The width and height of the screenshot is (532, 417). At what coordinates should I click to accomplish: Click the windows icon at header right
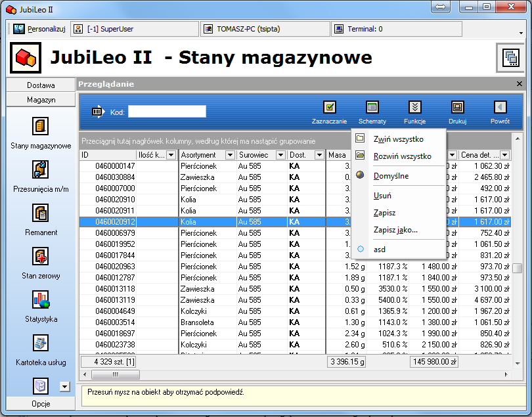point(510,57)
